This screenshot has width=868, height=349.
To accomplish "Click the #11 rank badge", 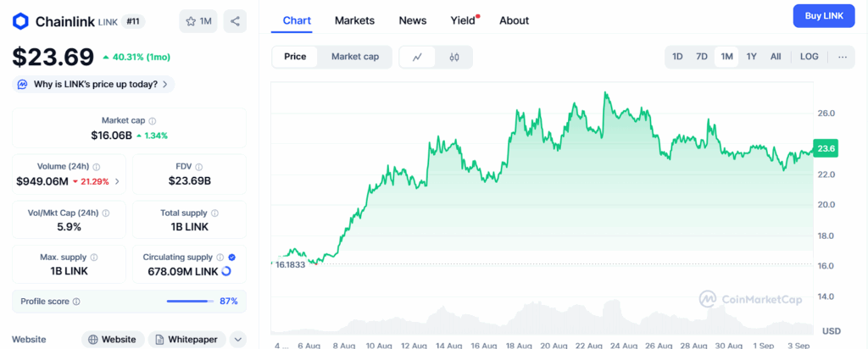I will [134, 21].
